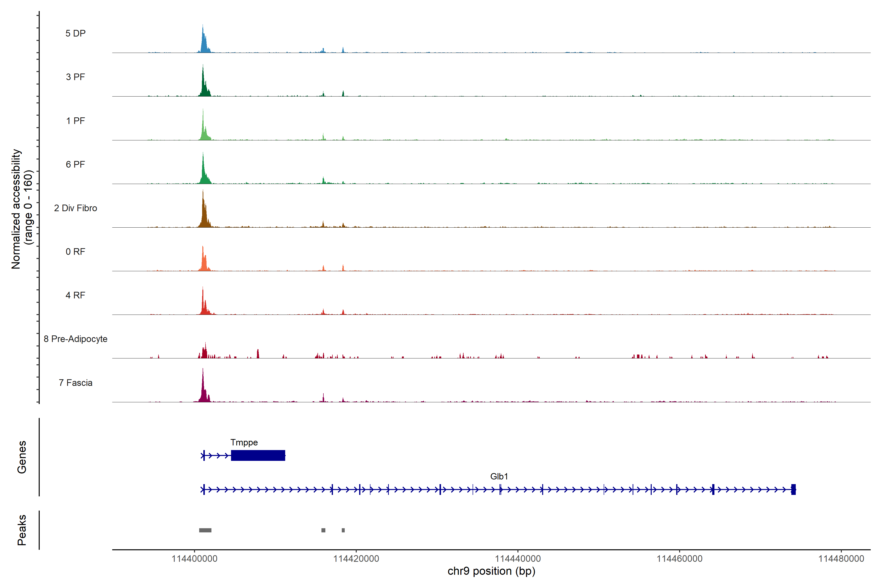The height and width of the screenshot is (588, 882).
Task: Select the 2 Div Fibro track label
Action: pyautogui.click(x=75, y=208)
